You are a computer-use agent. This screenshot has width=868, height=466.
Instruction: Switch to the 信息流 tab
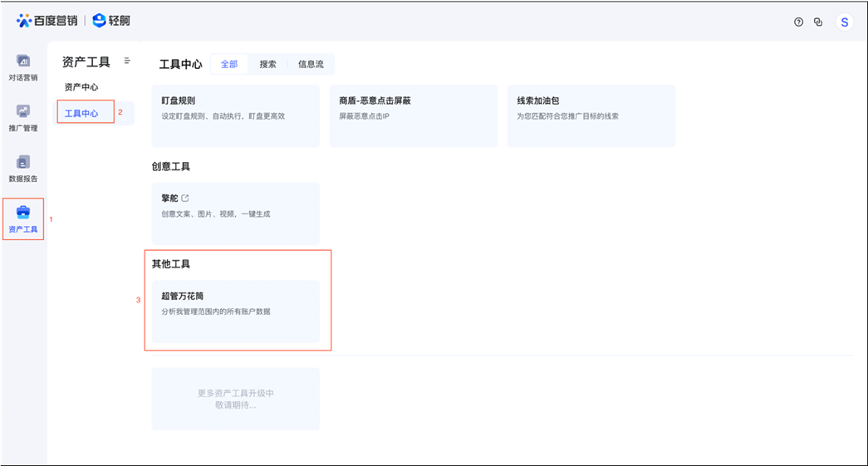coord(311,64)
